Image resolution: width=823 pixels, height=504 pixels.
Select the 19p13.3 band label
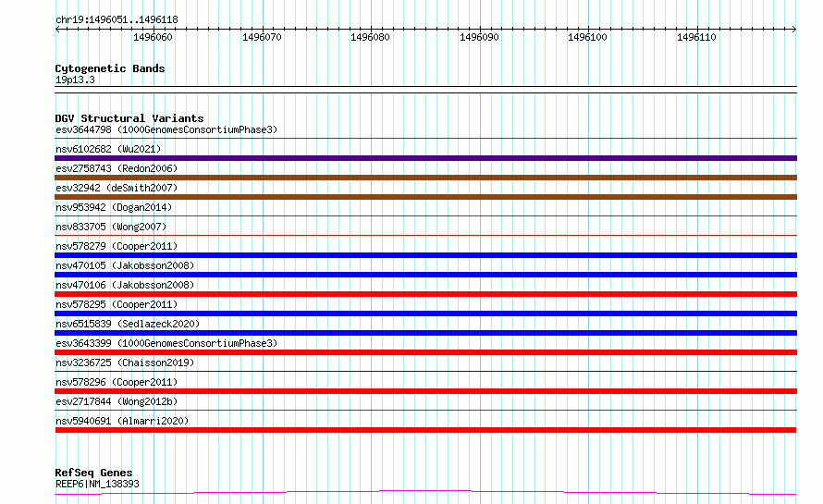(x=75, y=80)
